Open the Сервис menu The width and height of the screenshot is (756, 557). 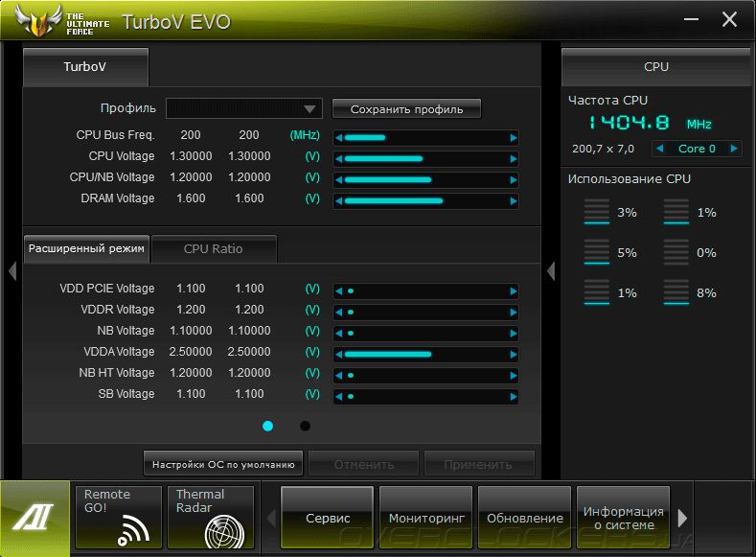coord(328,518)
